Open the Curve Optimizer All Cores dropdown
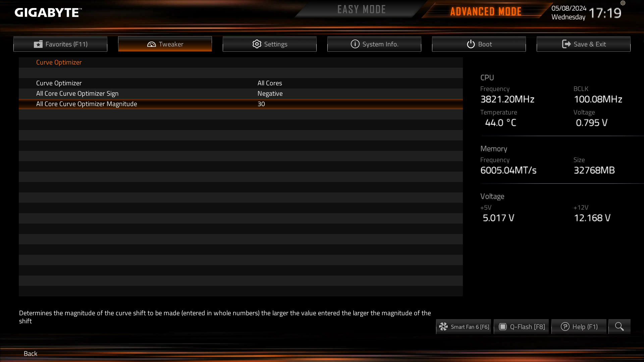The height and width of the screenshot is (362, 644). [270, 83]
